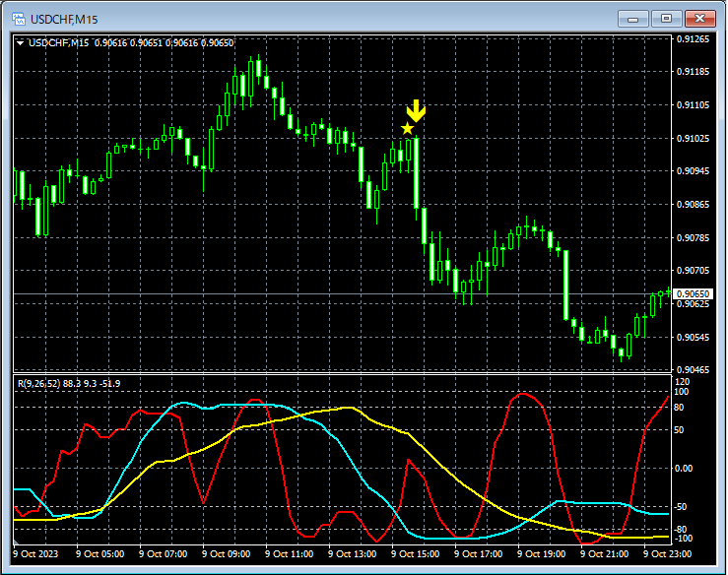Click the -100 indicator scale value
The height and width of the screenshot is (575, 728).
click(683, 539)
